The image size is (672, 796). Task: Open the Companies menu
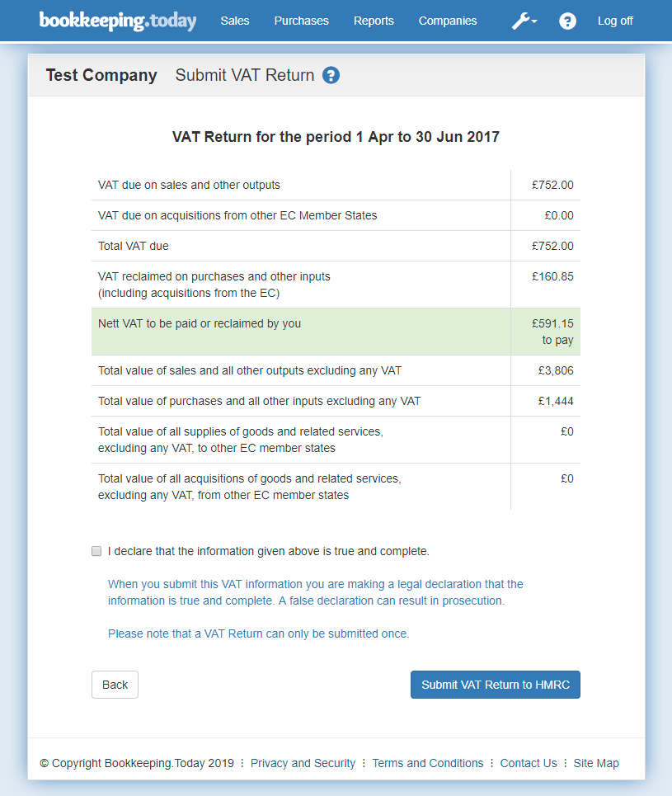tap(447, 21)
